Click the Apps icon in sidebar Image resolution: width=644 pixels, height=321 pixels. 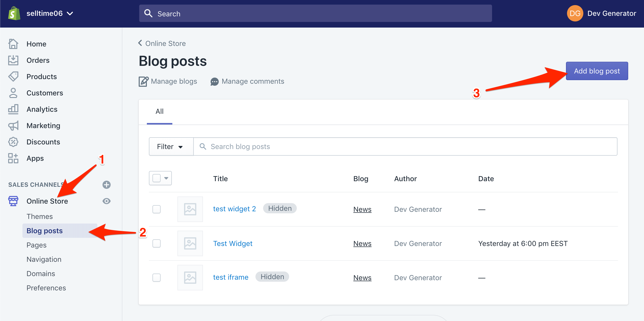point(14,158)
